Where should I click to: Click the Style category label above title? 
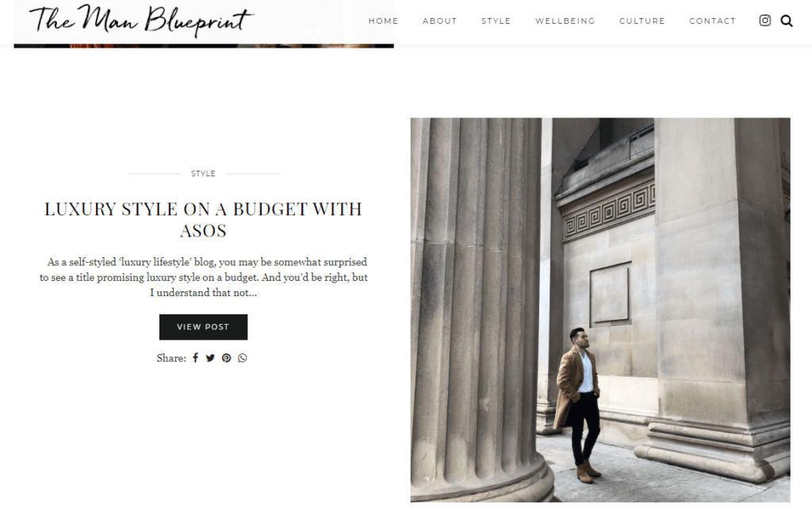203,174
